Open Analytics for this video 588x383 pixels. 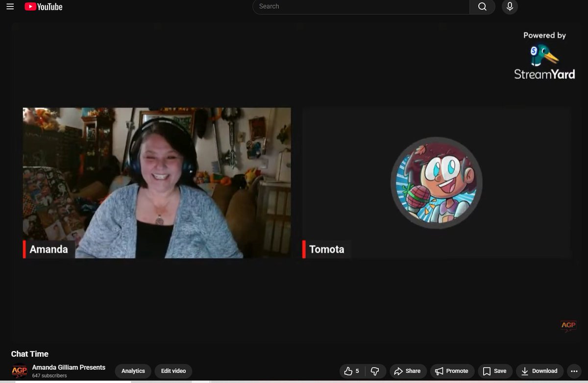[x=133, y=371]
